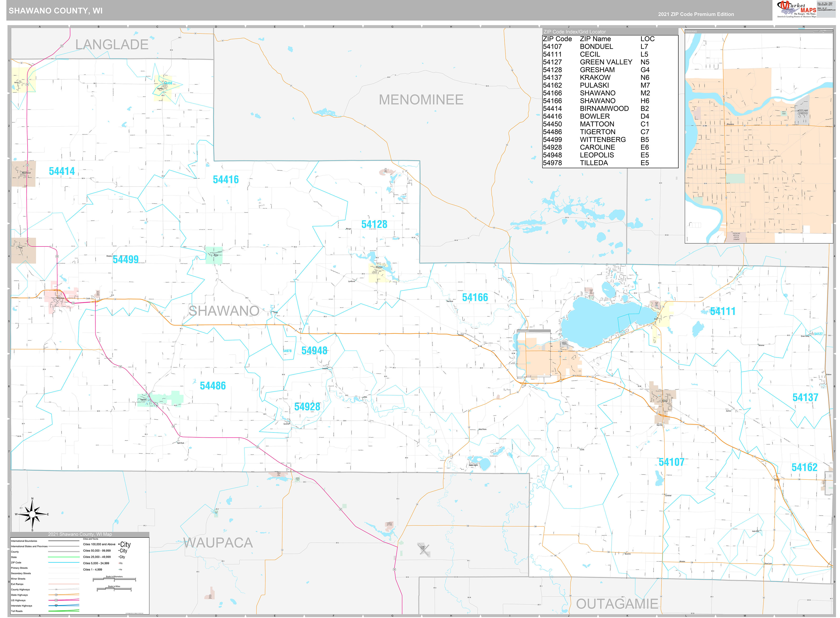This screenshot has height=618, width=840.
Task: Select ZIP code label 54166 on map
Action: tap(475, 297)
